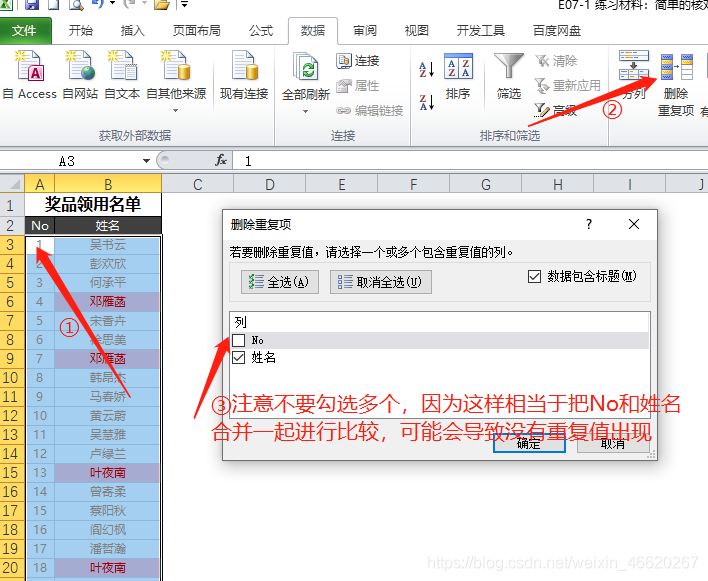Click Connections (连接) button in ribbon
This screenshot has height=581, width=708.
pos(358,60)
